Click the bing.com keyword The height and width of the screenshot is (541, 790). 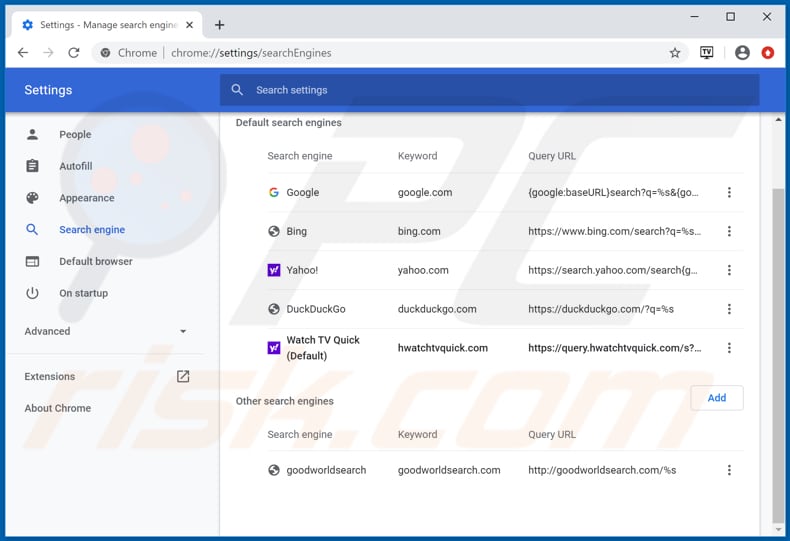pyautogui.click(x=419, y=231)
